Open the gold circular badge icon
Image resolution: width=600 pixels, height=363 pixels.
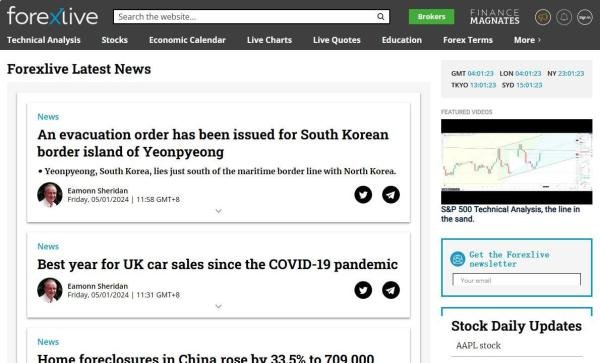click(543, 17)
